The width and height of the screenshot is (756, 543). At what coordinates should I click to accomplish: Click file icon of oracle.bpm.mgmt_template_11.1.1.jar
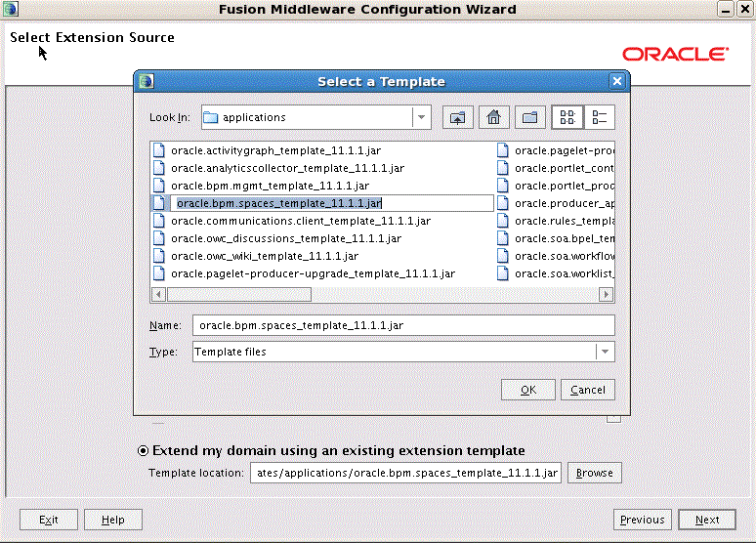pos(158,186)
